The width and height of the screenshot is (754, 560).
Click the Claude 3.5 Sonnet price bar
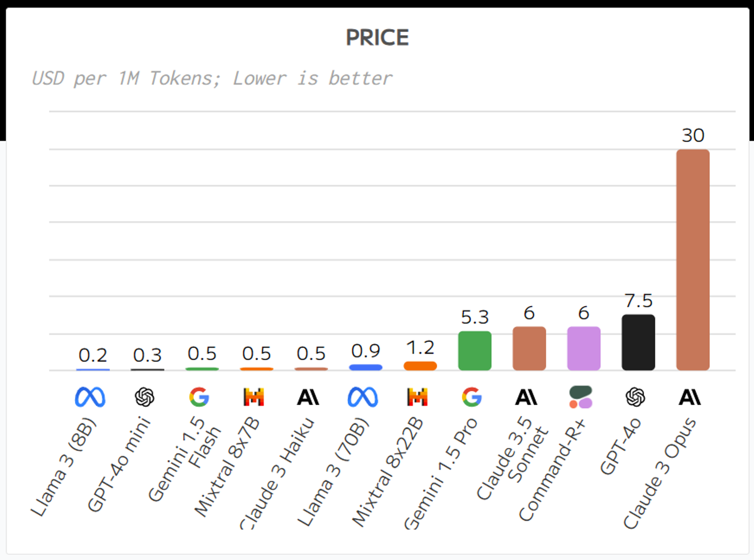point(529,349)
